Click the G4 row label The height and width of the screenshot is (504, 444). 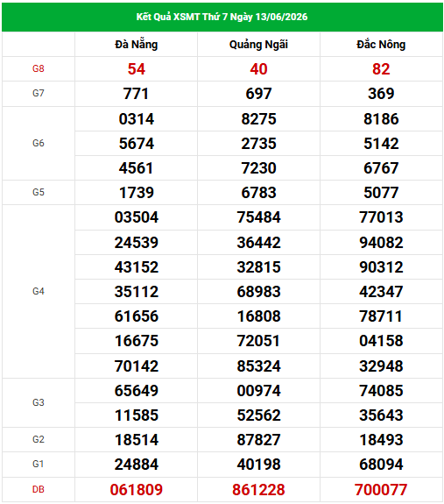[39, 292]
